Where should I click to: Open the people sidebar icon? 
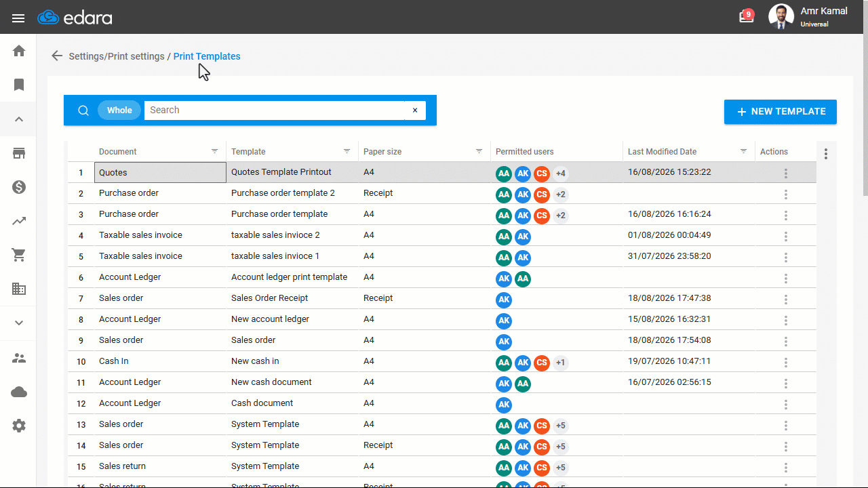click(19, 358)
